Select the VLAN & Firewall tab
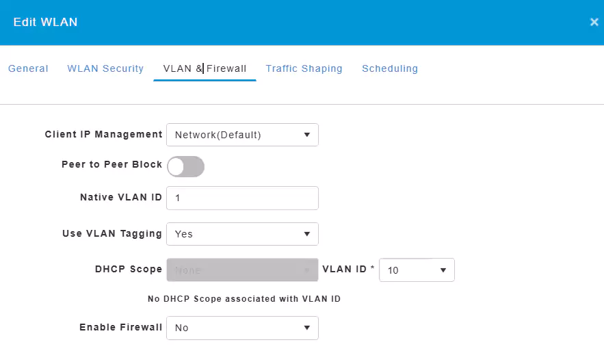Viewport: 604px width, 364px height. pyautogui.click(x=205, y=68)
